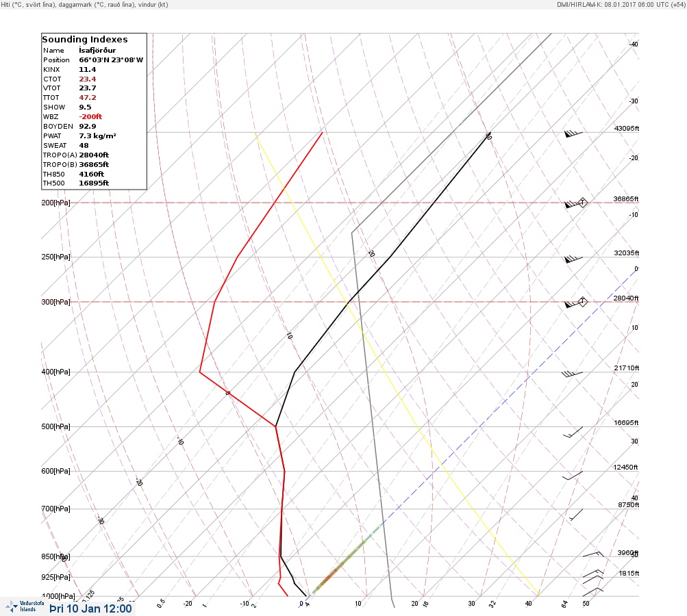The width and height of the screenshot is (687, 616).
Task: Click the wind barb at 850 hPa
Action: (x=593, y=554)
